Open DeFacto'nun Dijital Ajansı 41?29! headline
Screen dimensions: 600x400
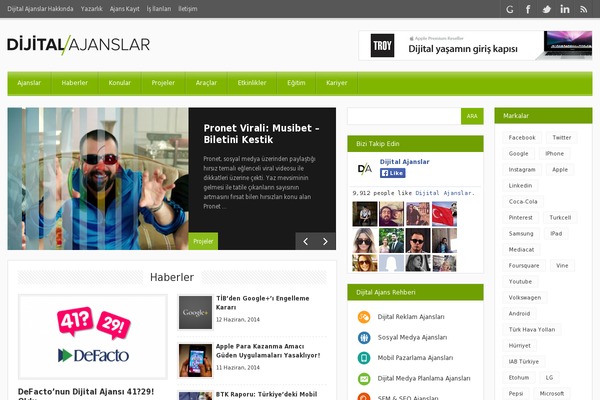(x=86, y=392)
